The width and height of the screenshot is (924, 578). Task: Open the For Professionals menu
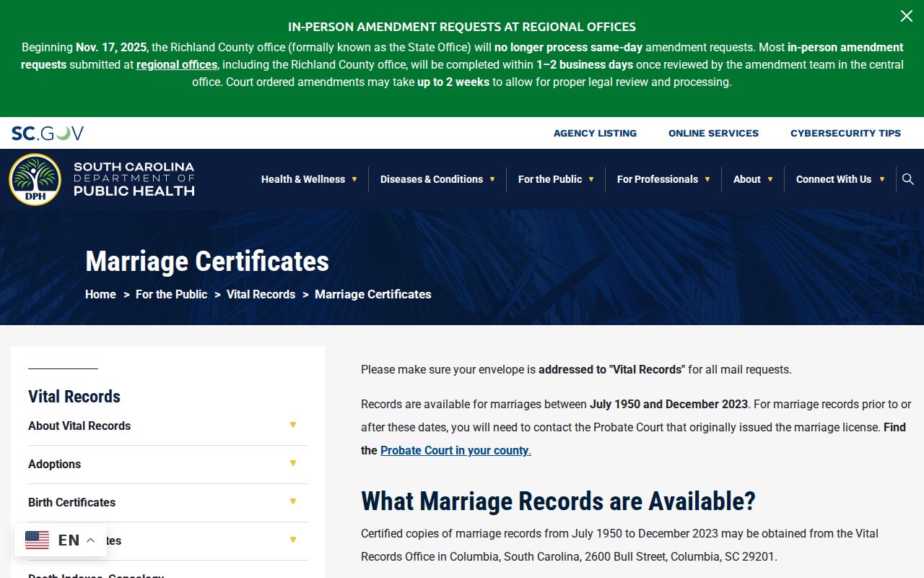[x=658, y=179]
